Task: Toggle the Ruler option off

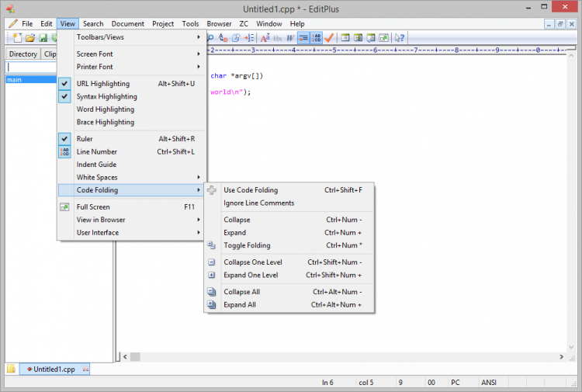Action: click(x=85, y=139)
